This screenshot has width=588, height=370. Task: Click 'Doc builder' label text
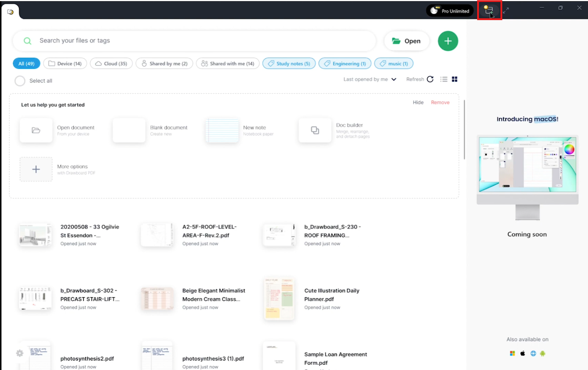(x=349, y=125)
